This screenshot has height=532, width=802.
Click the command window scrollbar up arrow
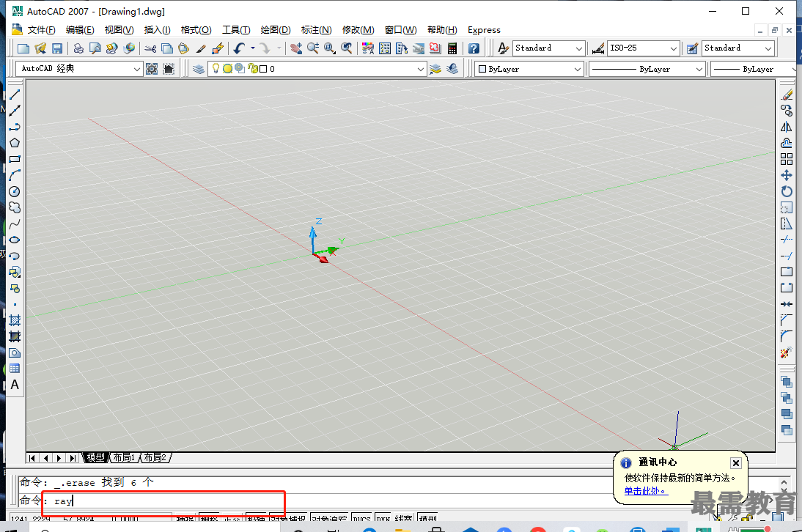pos(784,481)
